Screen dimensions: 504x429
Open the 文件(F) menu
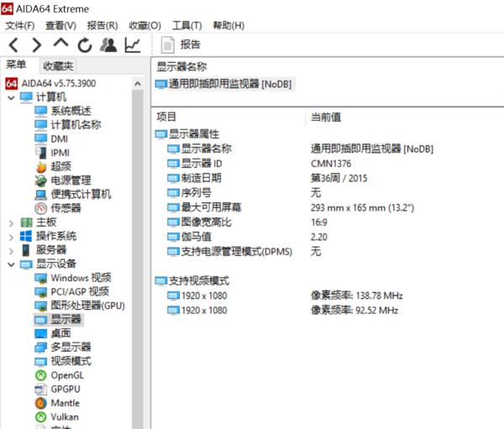(20, 25)
